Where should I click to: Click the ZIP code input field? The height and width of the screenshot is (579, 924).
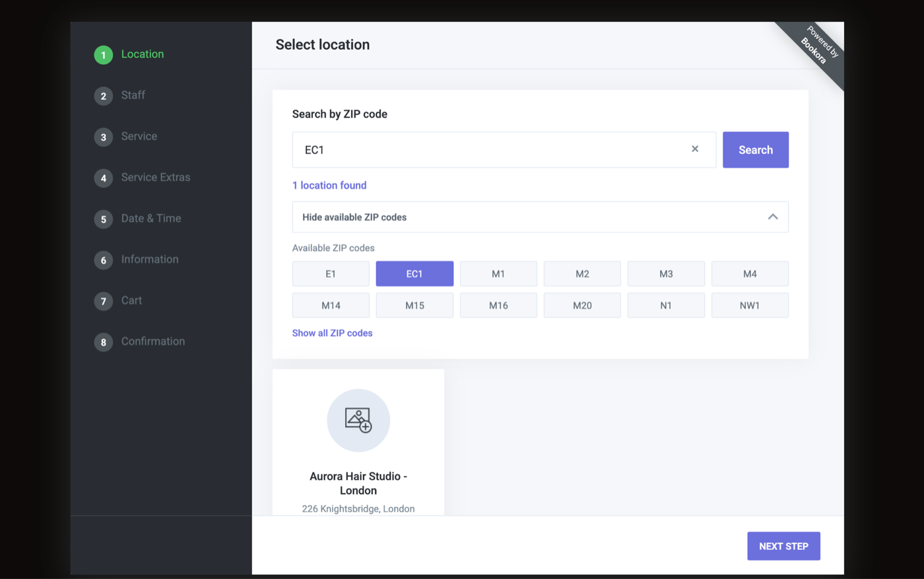[x=504, y=150]
